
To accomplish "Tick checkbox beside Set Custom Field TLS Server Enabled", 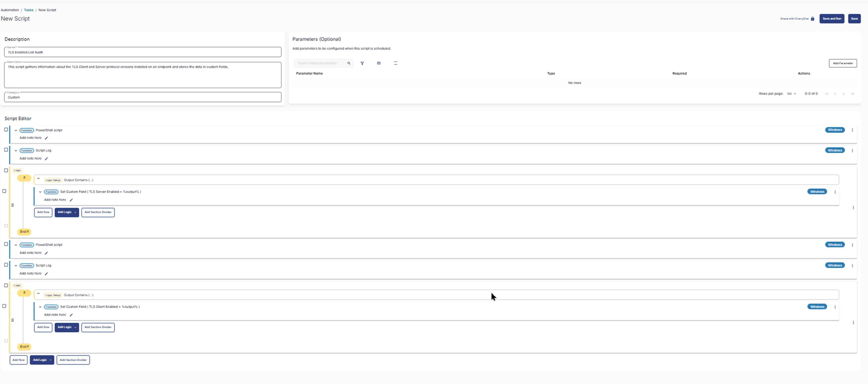I will [4, 191].
